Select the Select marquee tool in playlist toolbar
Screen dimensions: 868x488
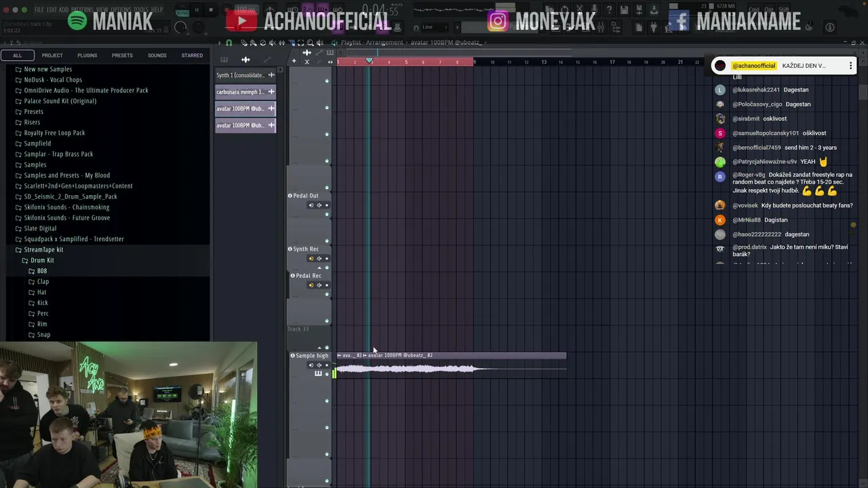pyautogui.click(x=301, y=43)
